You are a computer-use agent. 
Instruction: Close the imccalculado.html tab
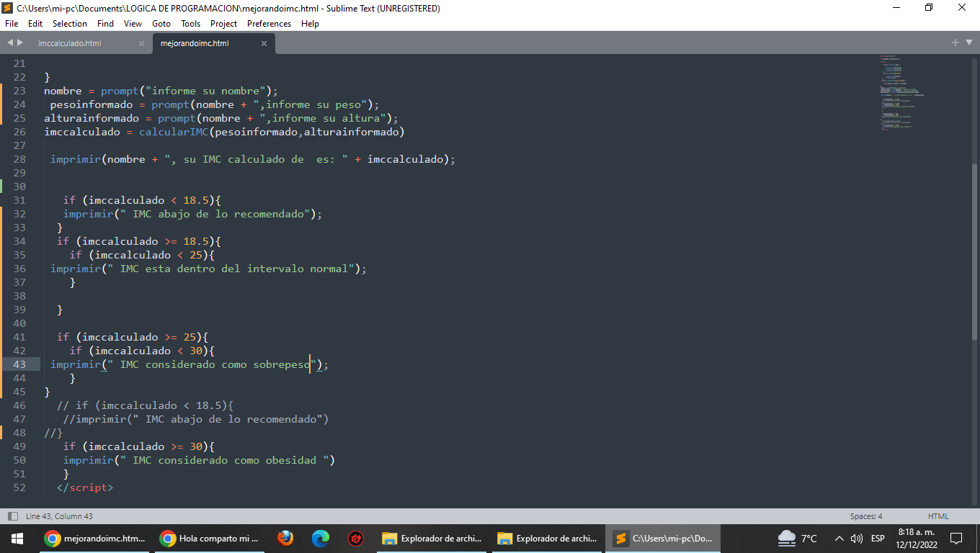tap(141, 43)
